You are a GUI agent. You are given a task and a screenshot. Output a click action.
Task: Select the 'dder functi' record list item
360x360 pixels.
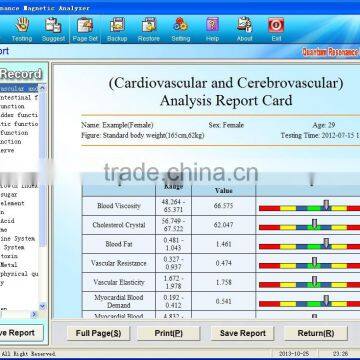(x=19, y=115)
